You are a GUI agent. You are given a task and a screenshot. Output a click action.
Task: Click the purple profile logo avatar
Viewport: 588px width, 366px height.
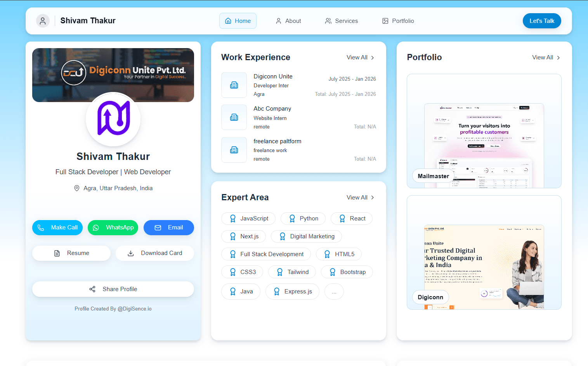pyautogui.click(x=113, y=119)
